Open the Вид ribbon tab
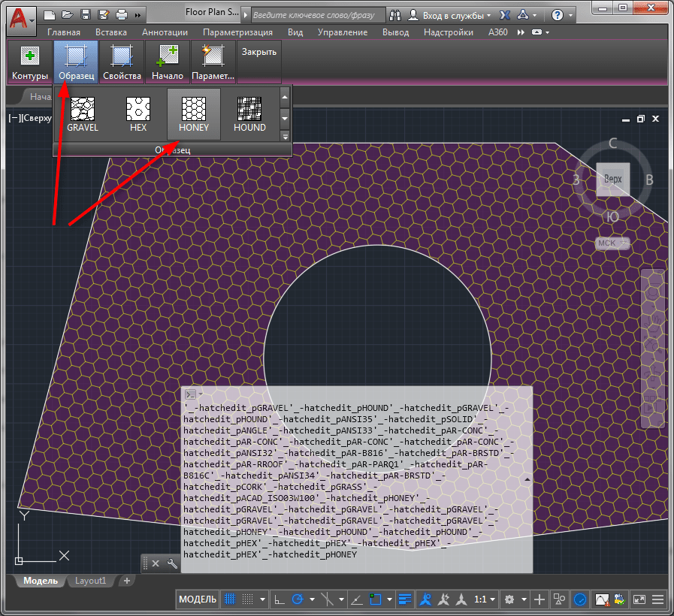This screenshot has width=674, height=616. [295, 32]
